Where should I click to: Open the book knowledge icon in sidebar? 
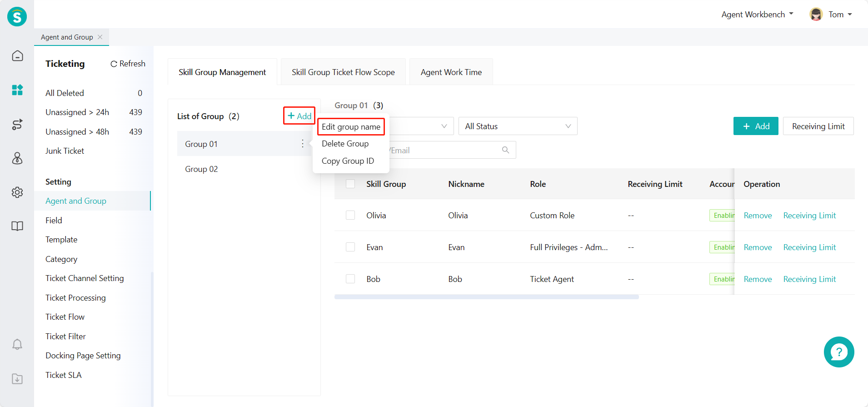coord(17,226)
